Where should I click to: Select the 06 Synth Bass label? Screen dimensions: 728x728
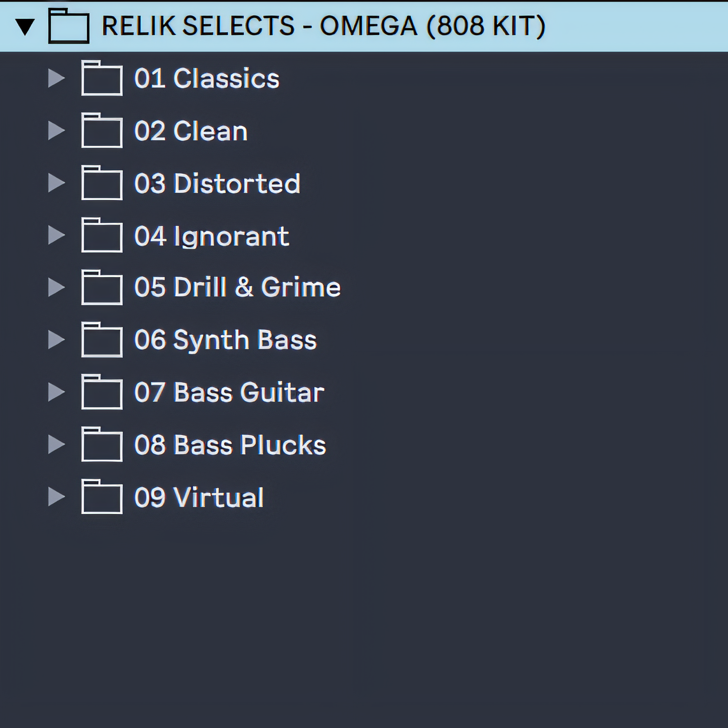(x=225, y=340)
